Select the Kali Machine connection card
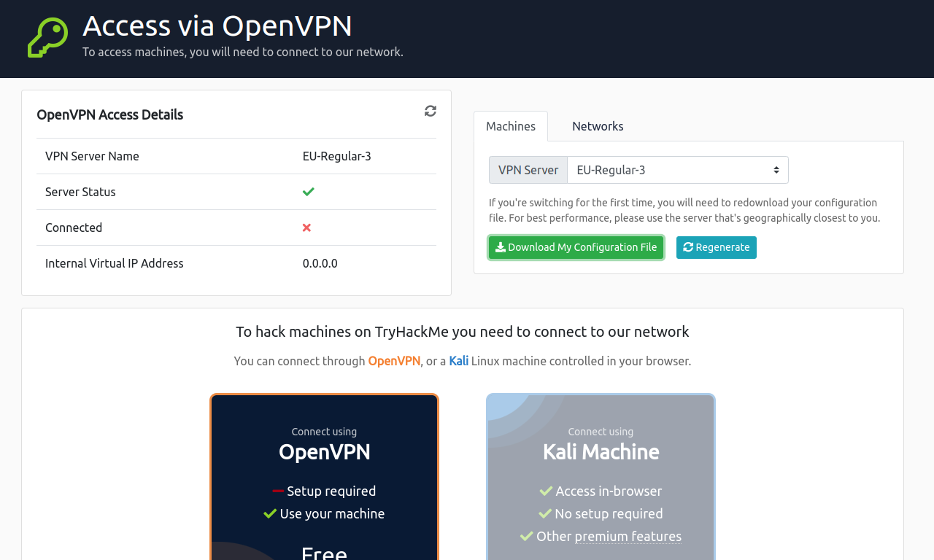Image resolution: width=934 pixels, height=560 pixels. click(601, 478)
